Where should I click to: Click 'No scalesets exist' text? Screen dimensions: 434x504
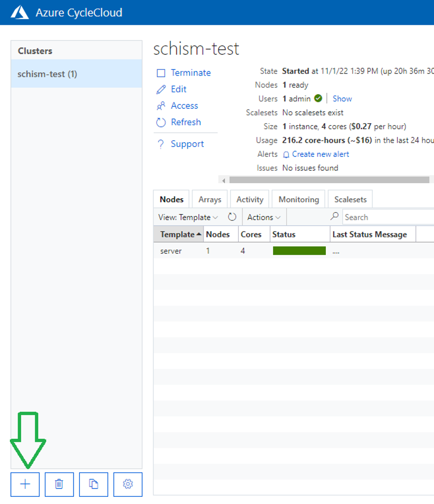point(313,113)
